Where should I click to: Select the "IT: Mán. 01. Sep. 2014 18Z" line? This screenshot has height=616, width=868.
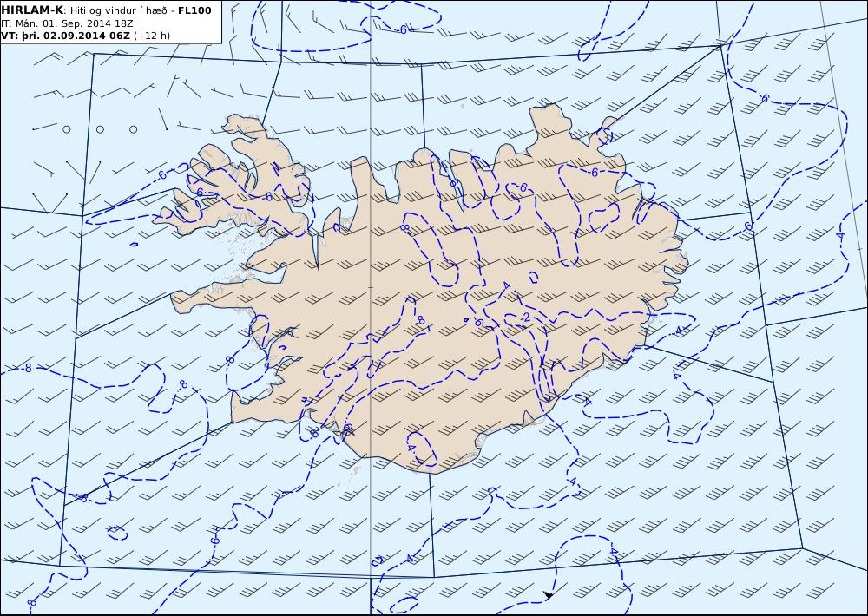pos(67,23)
